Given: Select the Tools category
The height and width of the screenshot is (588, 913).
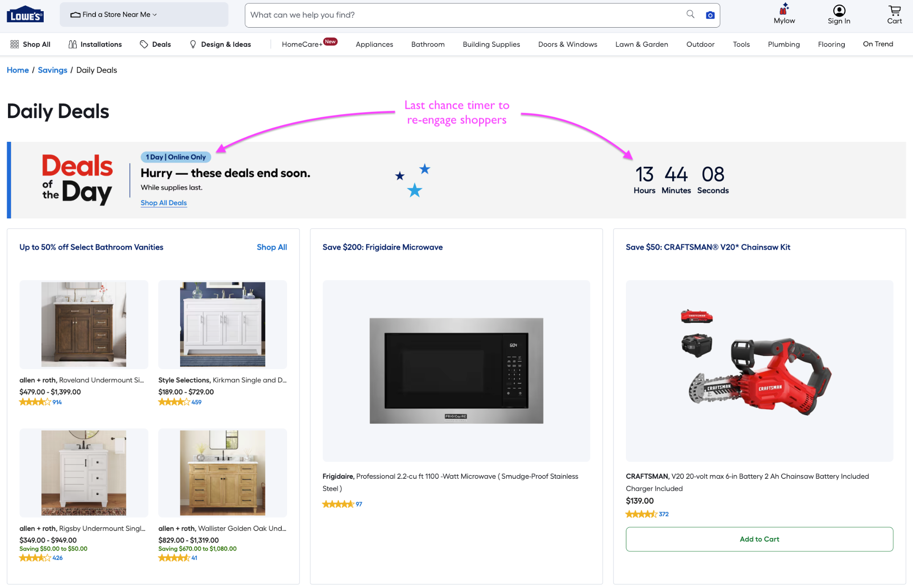Looking at the screenshot, I should click(x=741, y=44).
